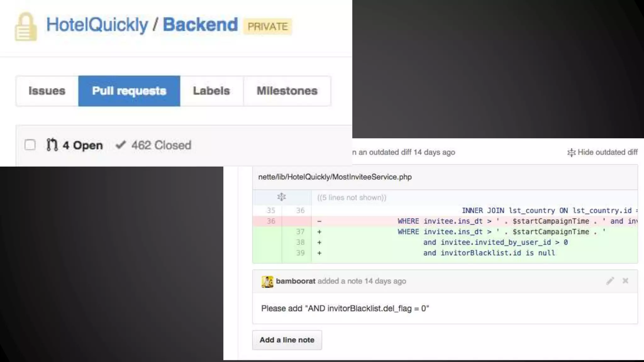
Task: Click the MostInviteeService.php file path
Action: pyautogui.click(x=335, y=177)
